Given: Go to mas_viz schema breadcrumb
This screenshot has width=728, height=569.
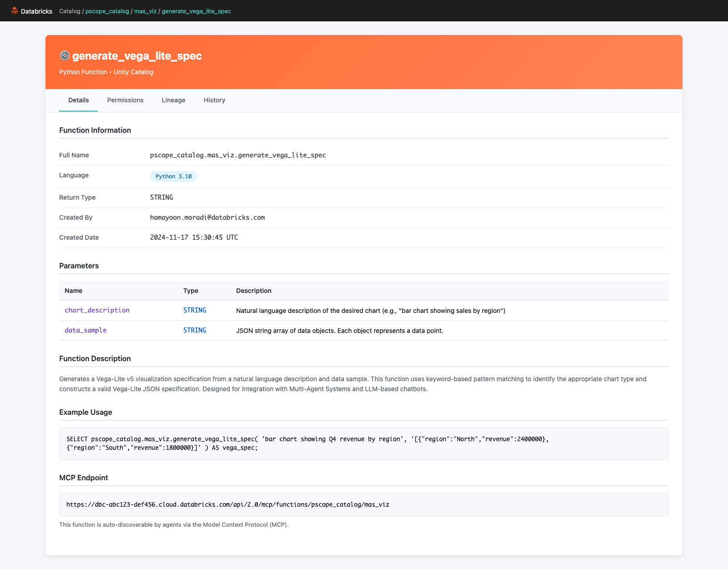Looking at the screenshot, I should (x=145, y=11).
